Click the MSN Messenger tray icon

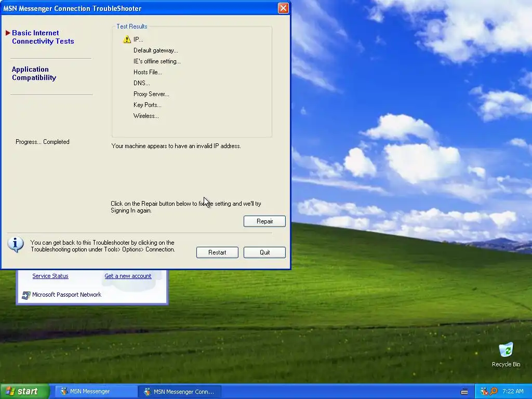tap(484, 391)
